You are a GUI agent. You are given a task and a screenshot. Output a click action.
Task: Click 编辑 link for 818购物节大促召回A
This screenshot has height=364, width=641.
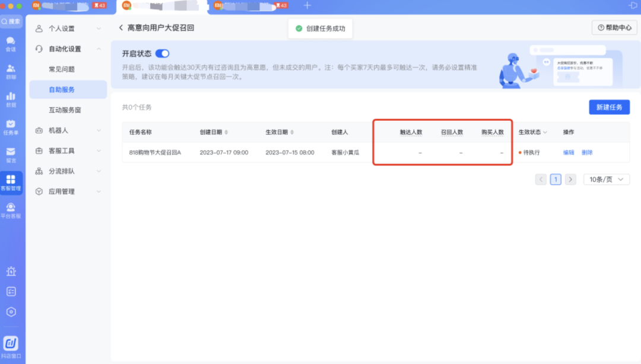click(569, 152)
